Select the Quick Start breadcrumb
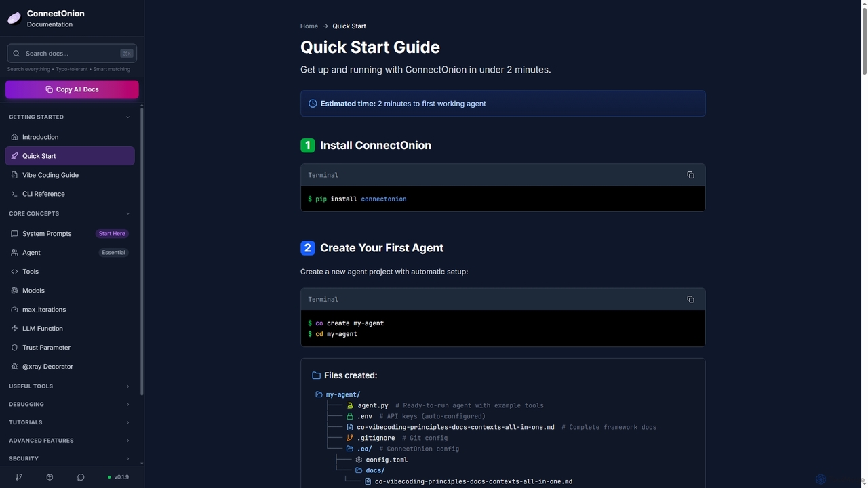The width and height of the screenshot is (868, 488). coord(349,26)
